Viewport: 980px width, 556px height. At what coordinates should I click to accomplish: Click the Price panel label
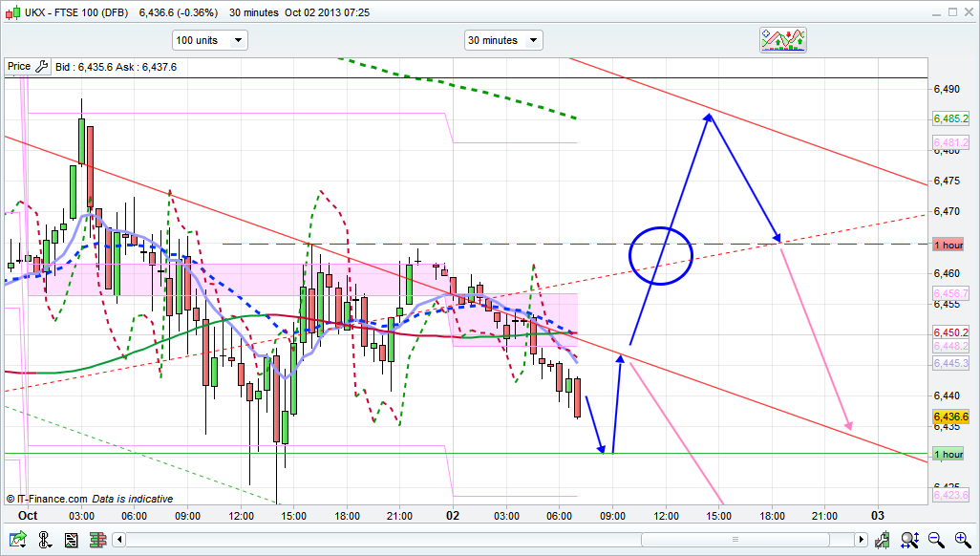[x=19, y=67]
